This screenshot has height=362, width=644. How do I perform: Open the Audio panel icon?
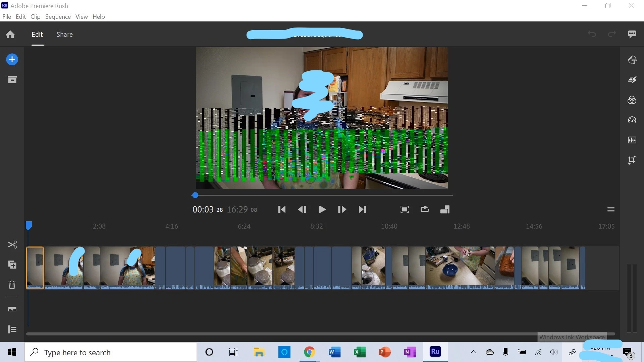(632, 140)
